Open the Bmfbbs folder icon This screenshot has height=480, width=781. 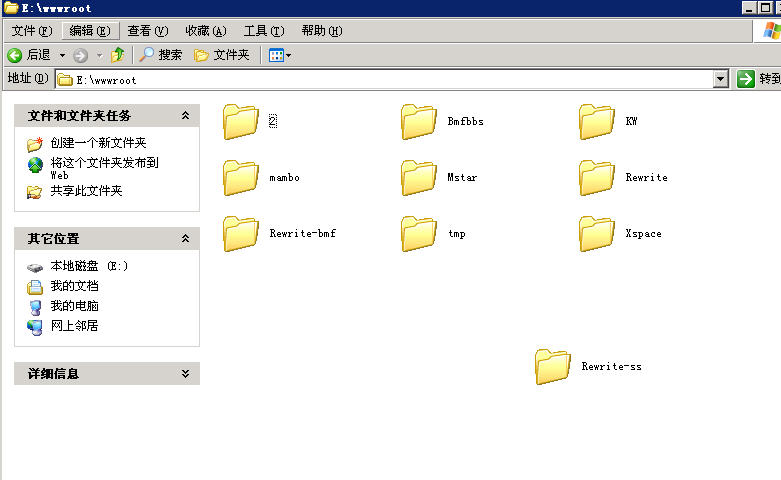click(419, 122)
